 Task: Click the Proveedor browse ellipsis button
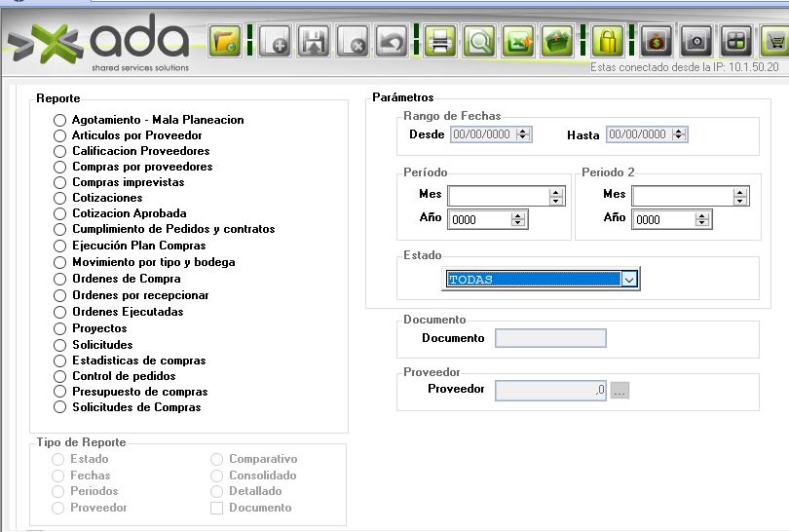(x=620, y=391)
